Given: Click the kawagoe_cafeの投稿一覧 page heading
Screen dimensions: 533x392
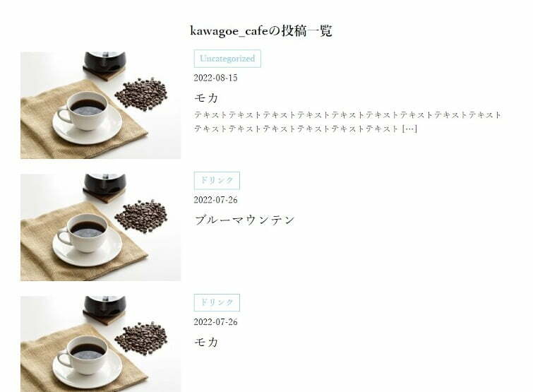Looking at the screenshot, I should click(x=261, y=31).
